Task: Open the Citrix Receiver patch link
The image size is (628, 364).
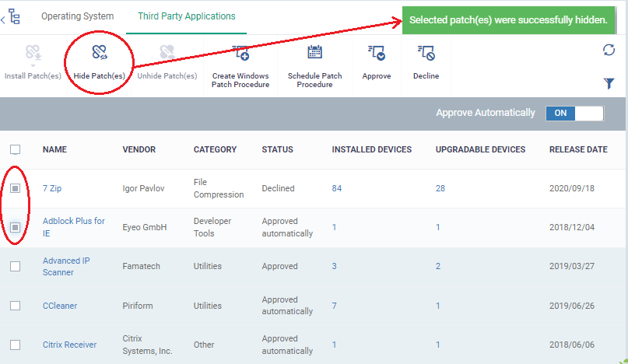Action: 70,345
